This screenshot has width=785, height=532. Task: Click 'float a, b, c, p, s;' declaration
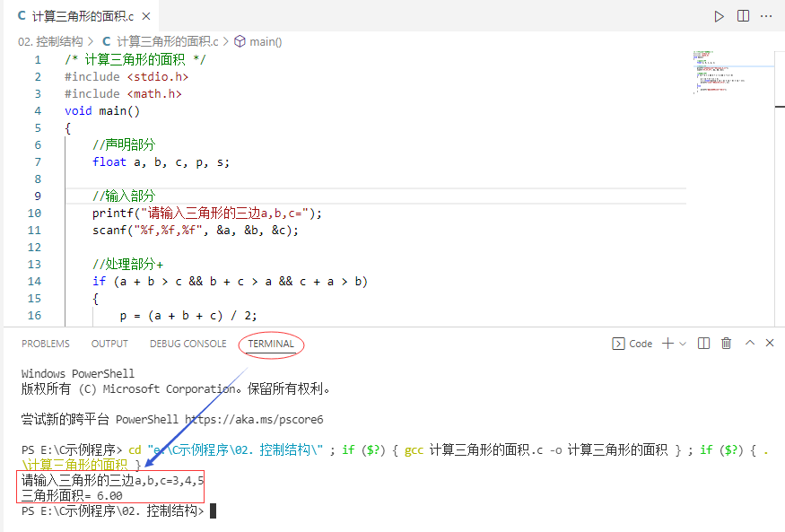point(161,162)
